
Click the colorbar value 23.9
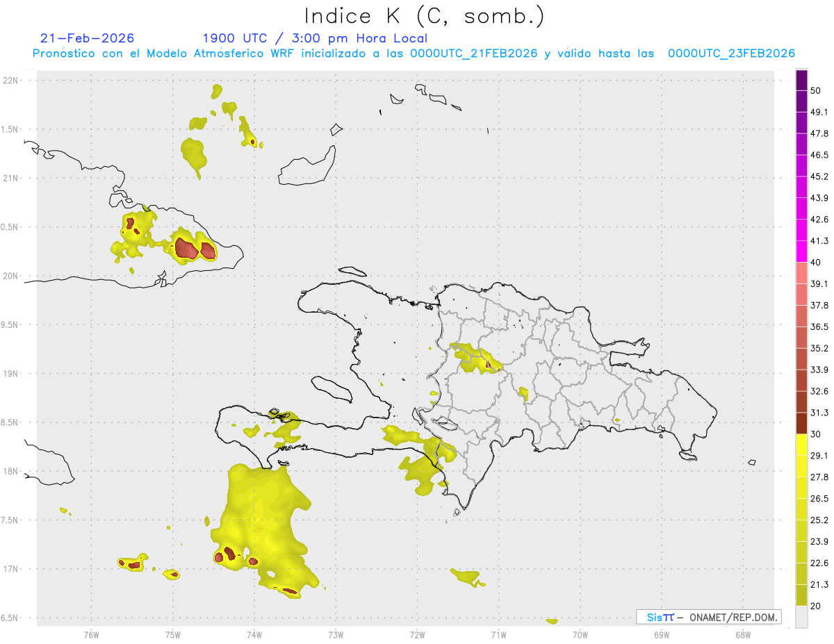point(819,542)
